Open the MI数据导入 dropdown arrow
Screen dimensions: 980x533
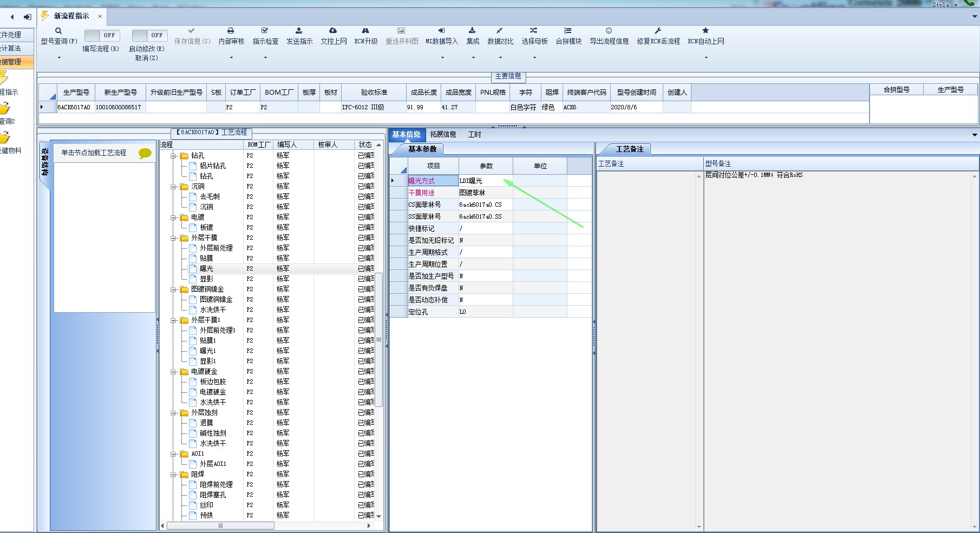click(x=442, y=57)
